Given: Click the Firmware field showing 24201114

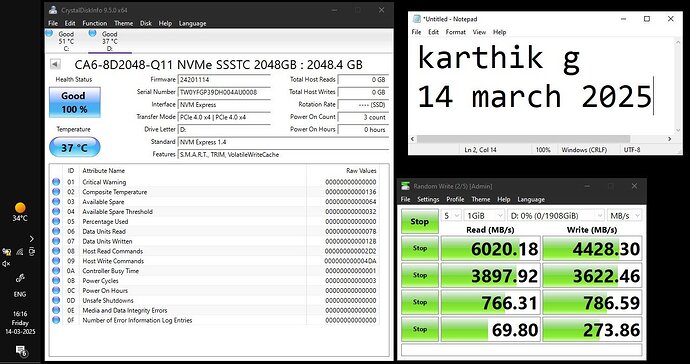Looking at the screenshot, I should (224, 80).
